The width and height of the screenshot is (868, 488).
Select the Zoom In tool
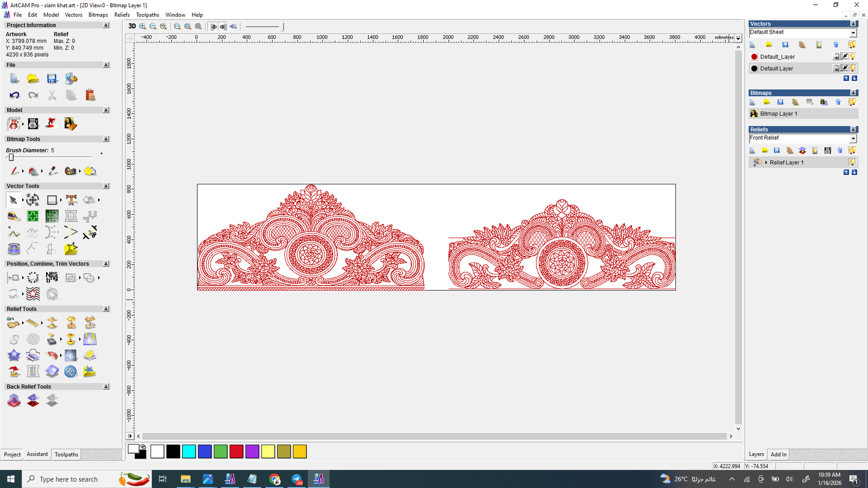point(143,26)
